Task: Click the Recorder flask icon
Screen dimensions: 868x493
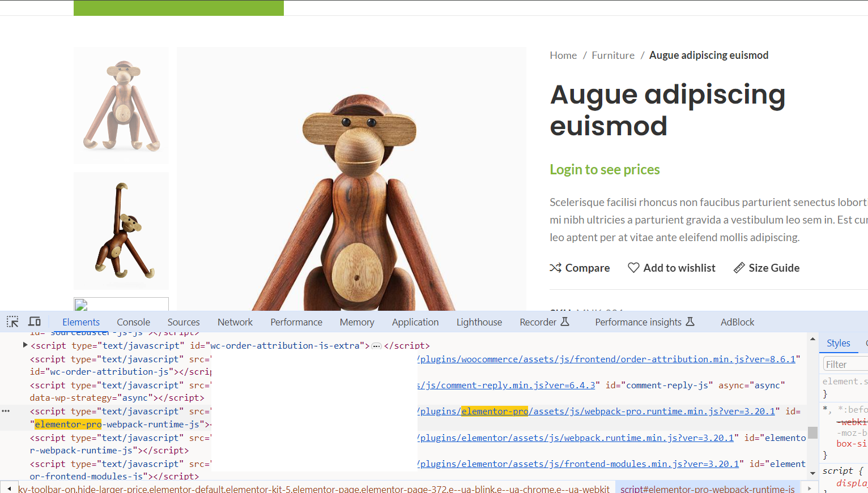Action: coord(565,321)
